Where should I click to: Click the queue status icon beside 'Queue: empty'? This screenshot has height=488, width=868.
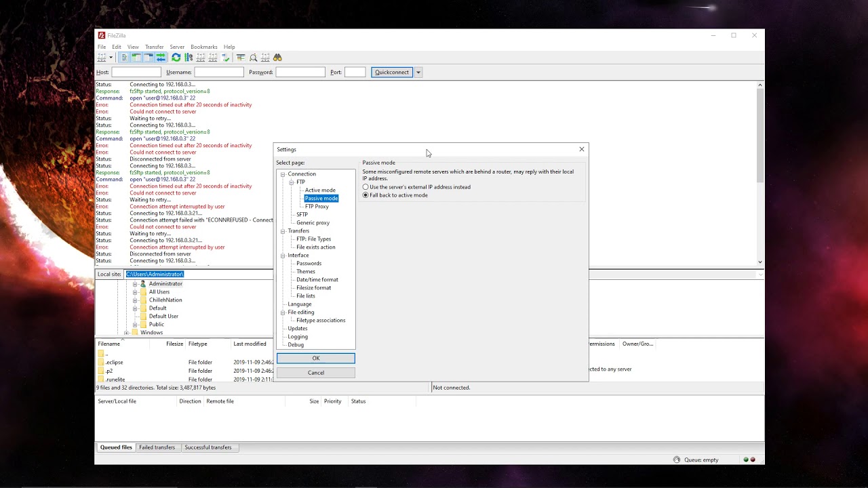pos(677,460)
